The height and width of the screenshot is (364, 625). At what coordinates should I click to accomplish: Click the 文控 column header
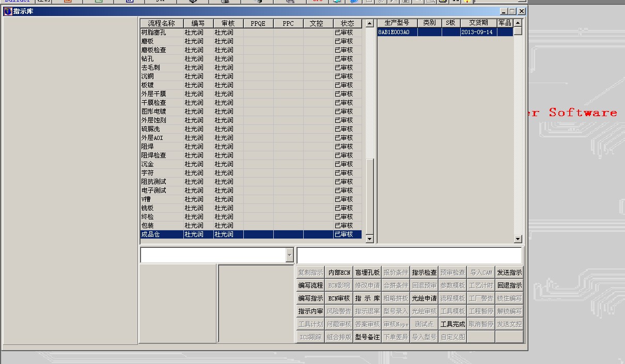[318, 23]
